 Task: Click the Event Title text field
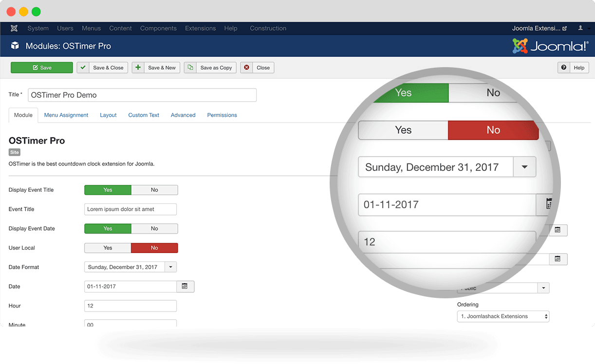130,209
